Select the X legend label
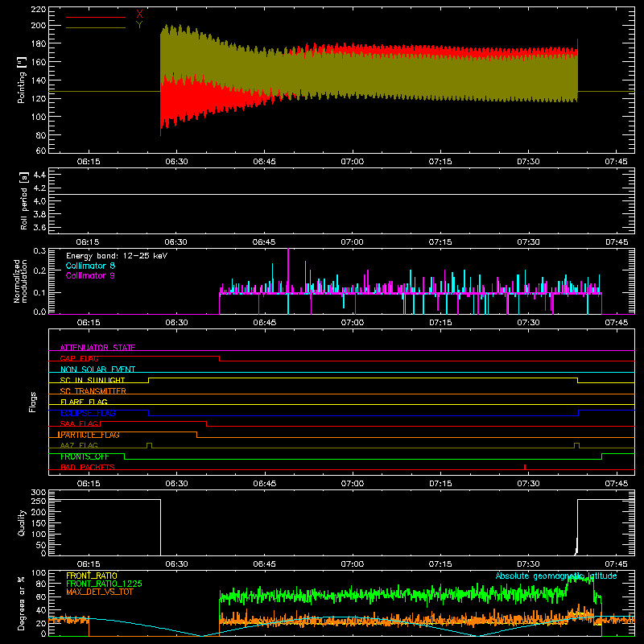Image resolution: width=644 pixels, height=644 pixels. [x=139, y=14]
